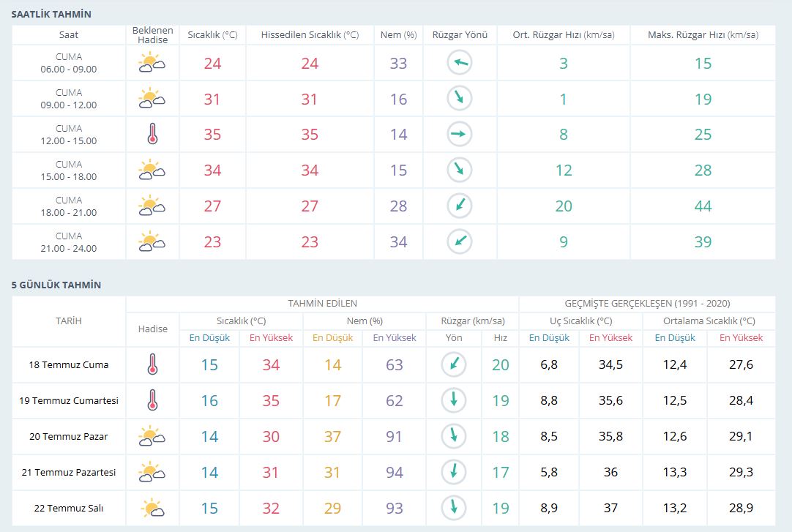792x532 pixels.
Task: Click wind direction icon for 06.00 - 09.00
Action: pyautogui.click(x=460, y=63)
